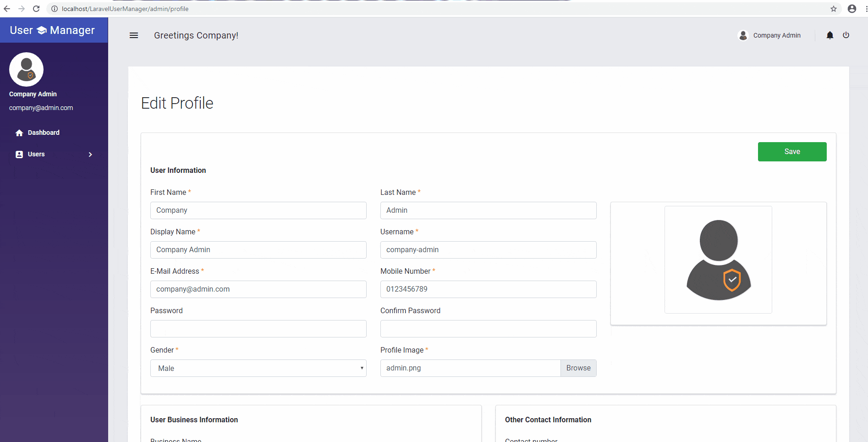Screen dimensions: 868x442
Task: Reload the page using the browser refresh icon
Action: [36, 8]
